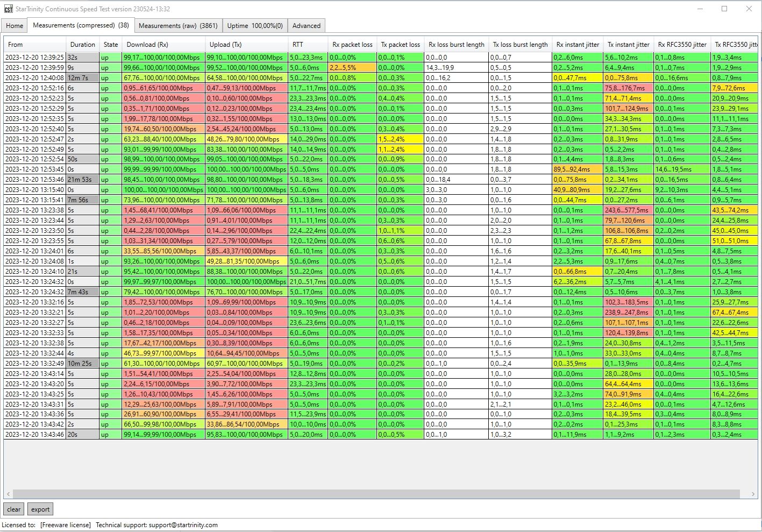The image size is (762, 532).
Task: Click download cell 0,95...61,65/100,00Mbps
Action: [163, 88]
